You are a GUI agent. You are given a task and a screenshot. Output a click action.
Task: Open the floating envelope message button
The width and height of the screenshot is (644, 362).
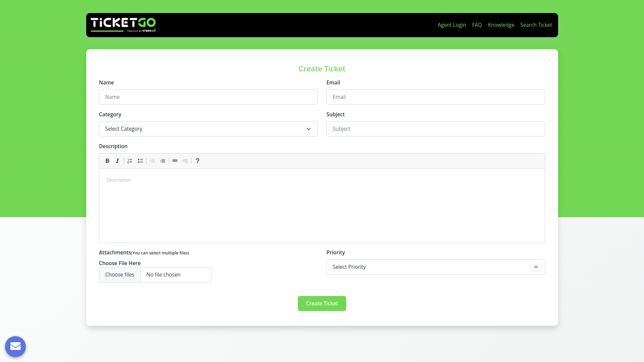[15, 346]
